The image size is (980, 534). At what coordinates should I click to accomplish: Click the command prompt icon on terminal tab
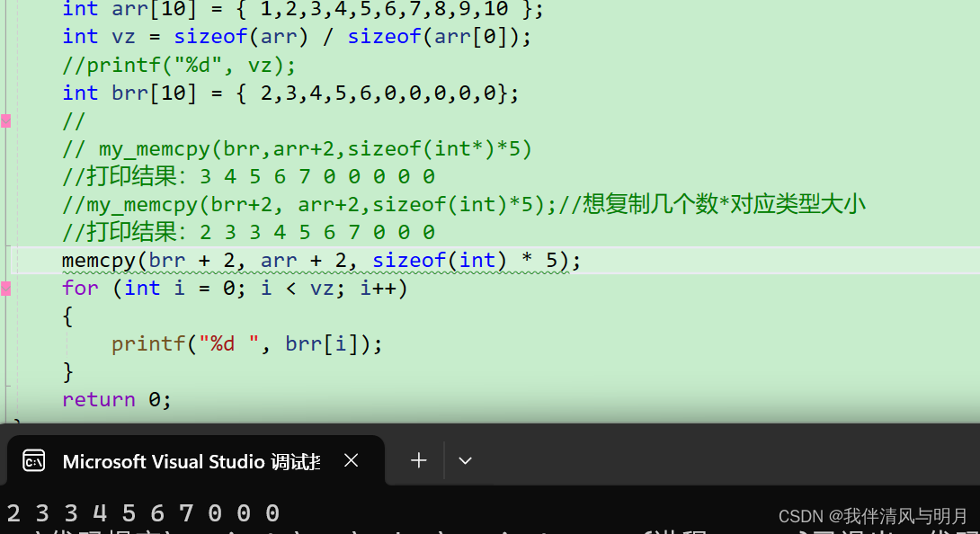[33, 460]
